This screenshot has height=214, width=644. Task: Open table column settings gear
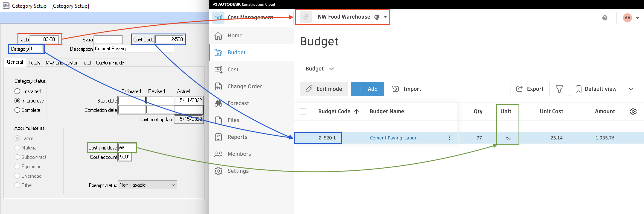[x=633, y=111]
